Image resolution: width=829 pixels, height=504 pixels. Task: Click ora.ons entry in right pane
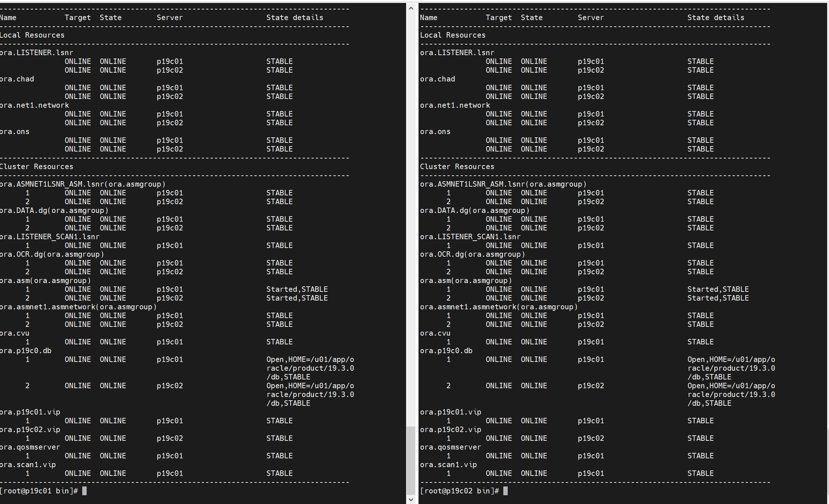point(435,131)
